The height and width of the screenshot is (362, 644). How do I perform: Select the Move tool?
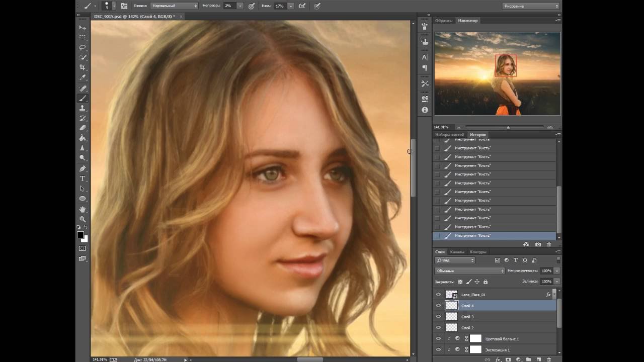click(x=83, y=28)
